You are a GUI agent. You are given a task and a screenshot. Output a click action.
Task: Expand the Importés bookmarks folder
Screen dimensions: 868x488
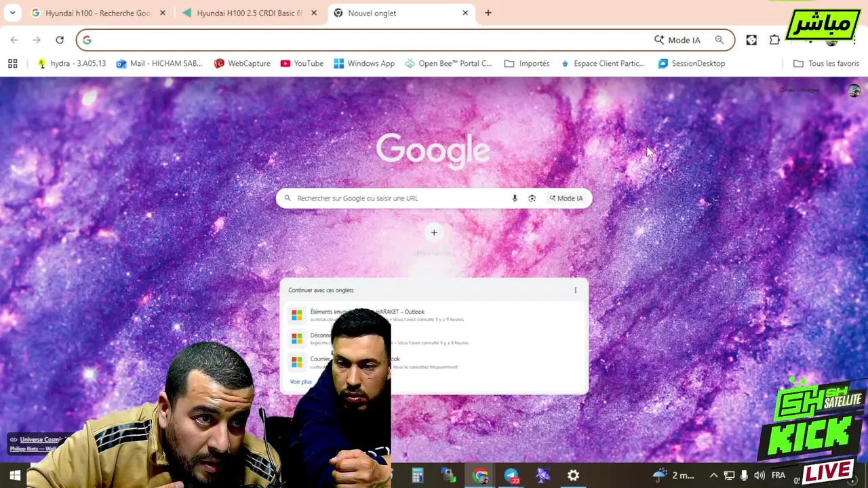pyautogui.click(x=527, y=64)
